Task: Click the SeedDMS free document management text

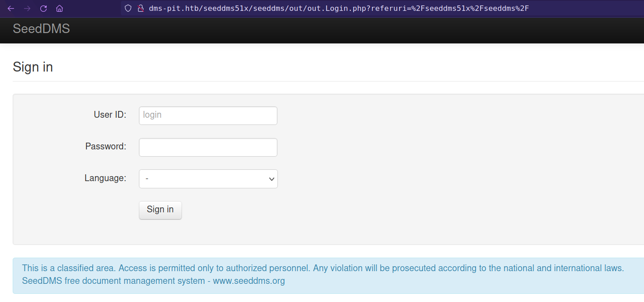Action: click(x=113, y=281)
